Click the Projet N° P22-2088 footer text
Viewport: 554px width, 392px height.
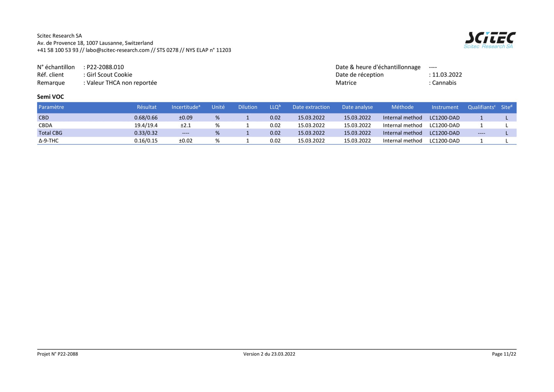[x=58, y=354]
